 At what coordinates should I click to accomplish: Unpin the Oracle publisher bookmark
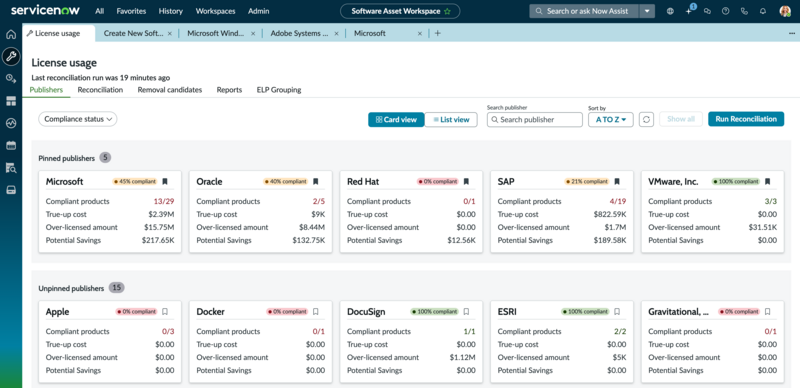(315, 181)
